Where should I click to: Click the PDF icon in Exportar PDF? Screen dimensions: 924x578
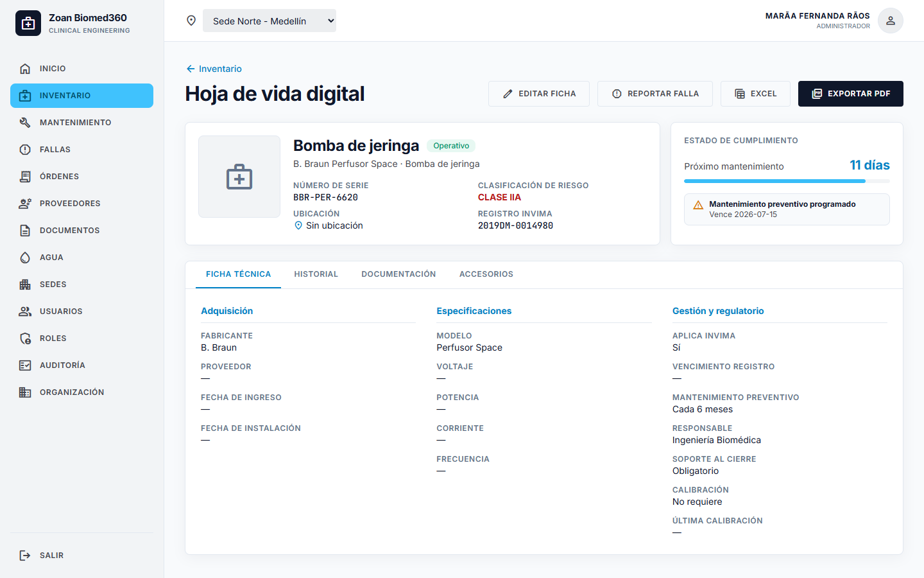(x=817, y=94)
